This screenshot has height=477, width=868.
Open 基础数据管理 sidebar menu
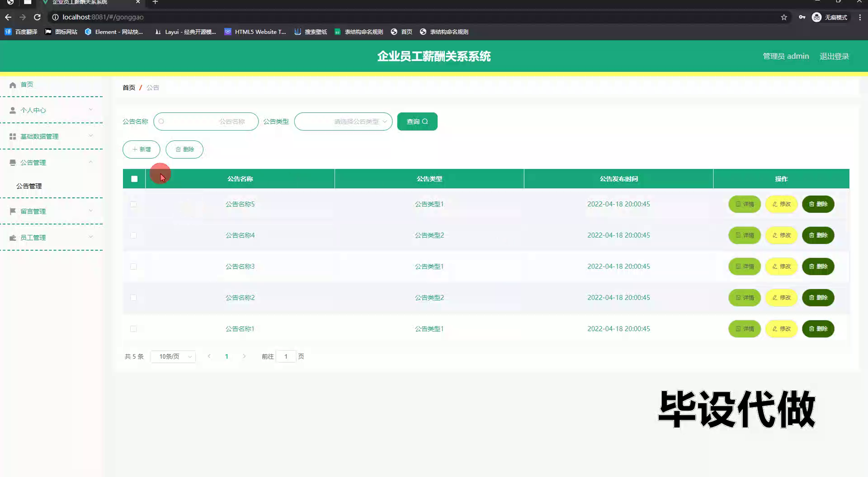tap(51, 136)
